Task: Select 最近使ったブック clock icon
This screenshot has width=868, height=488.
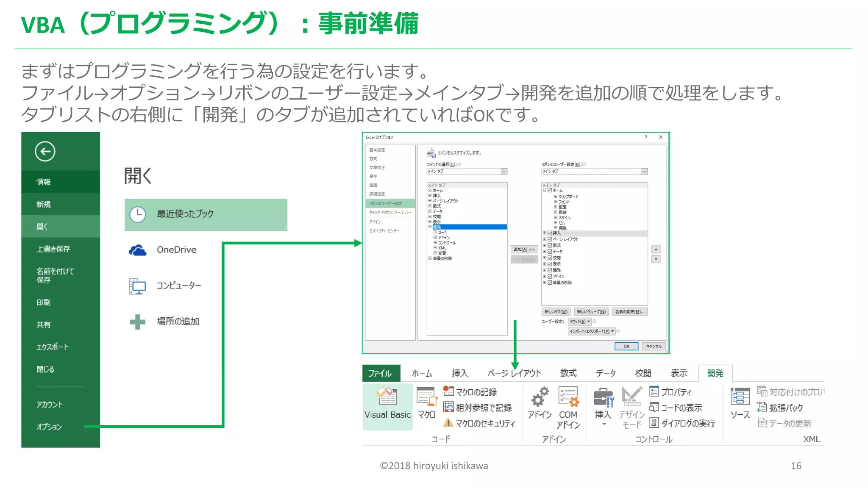Action: click(x=137, y=214)
